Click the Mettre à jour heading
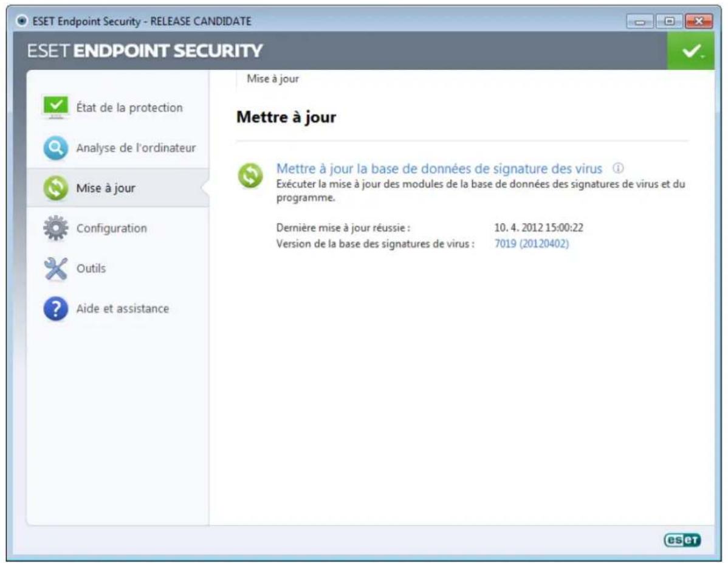This screenshot has height=563, width=728. pyautogui.click(x=286, y=117)
